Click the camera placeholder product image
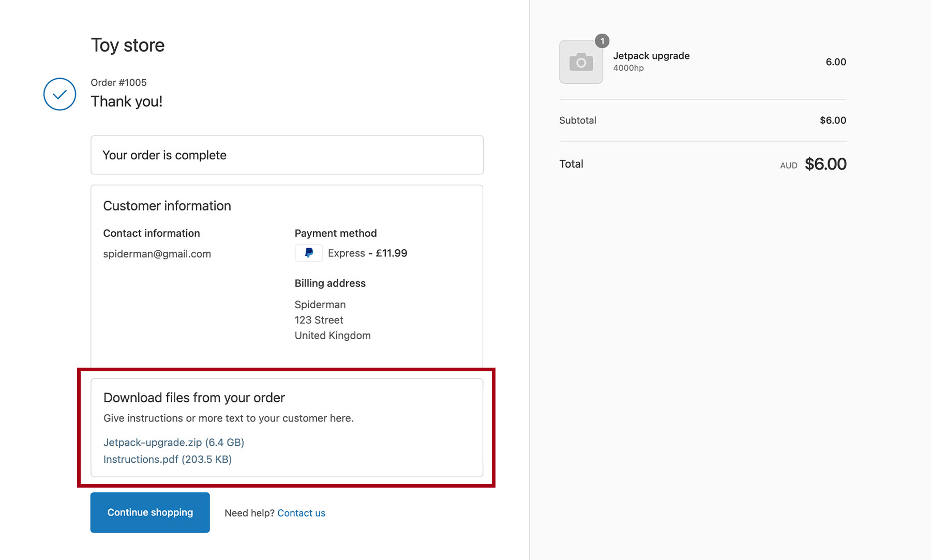The height and width of the screenshot is (560, 931). [x=581, y=62]
